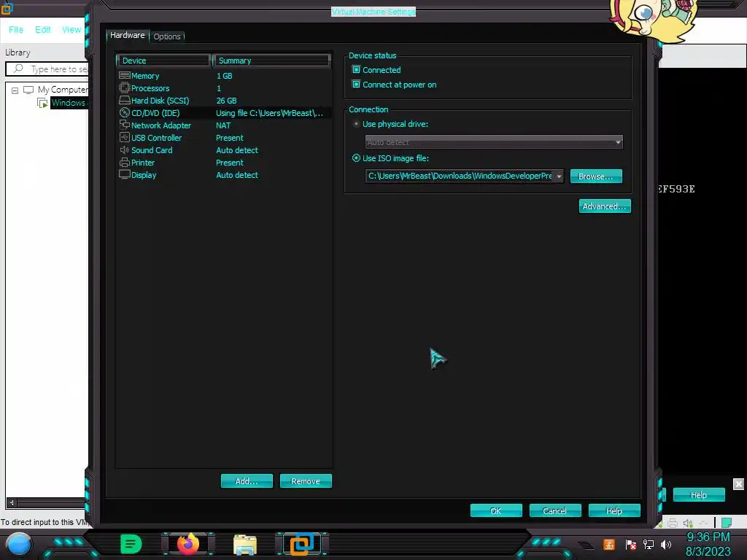This screenshot has width=747, height=560.
Task: Click Help button in VMware background window
Action: [x=699, y=495]
